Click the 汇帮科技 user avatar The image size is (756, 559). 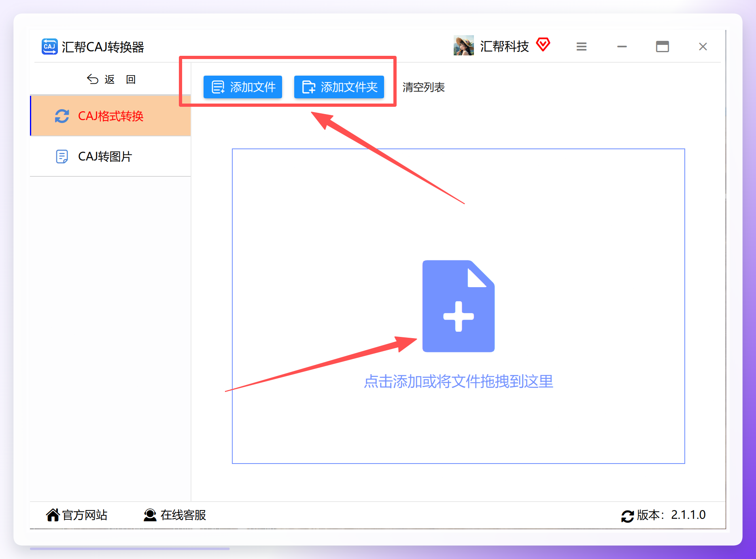coord(463,45)
